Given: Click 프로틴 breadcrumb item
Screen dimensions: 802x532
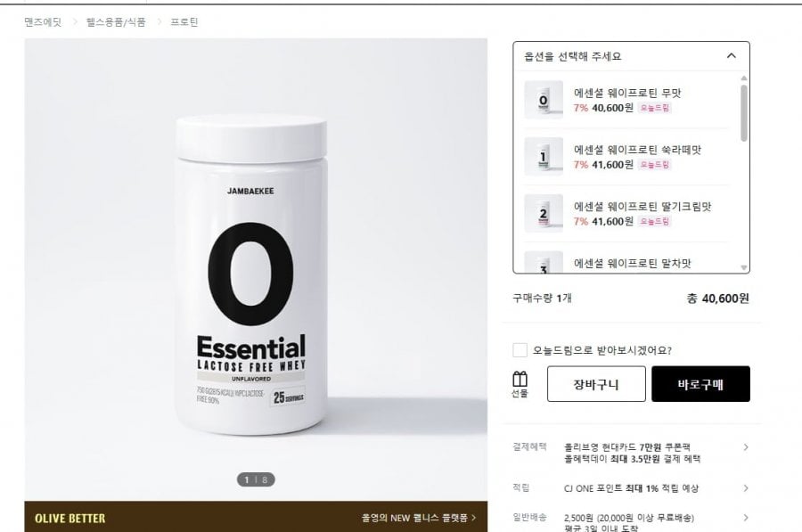Looking at the screenshot, I should click(184, 22).
